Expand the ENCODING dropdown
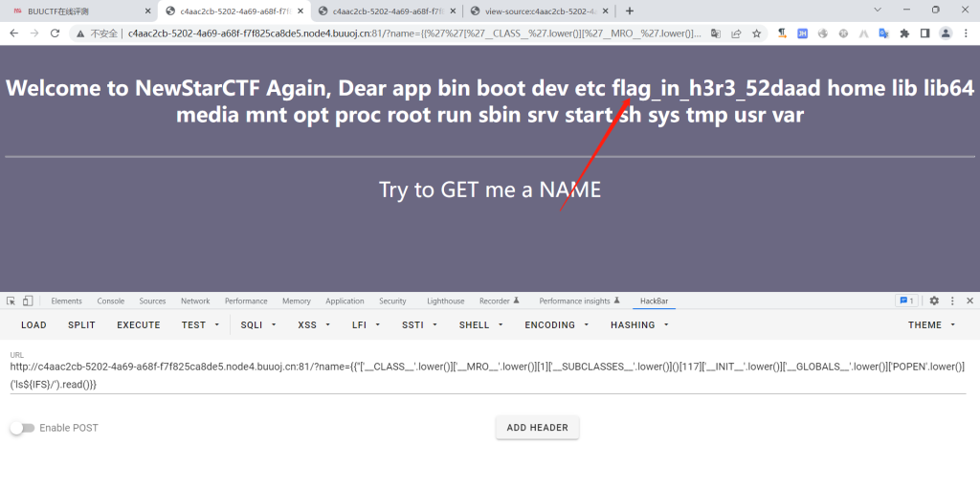980x490 pixels. coord(555,325)
